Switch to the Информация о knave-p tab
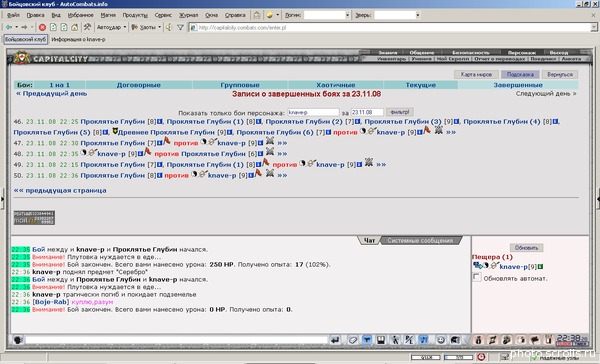600x364 pixels. pyautogui.click(x=78, y=39)
